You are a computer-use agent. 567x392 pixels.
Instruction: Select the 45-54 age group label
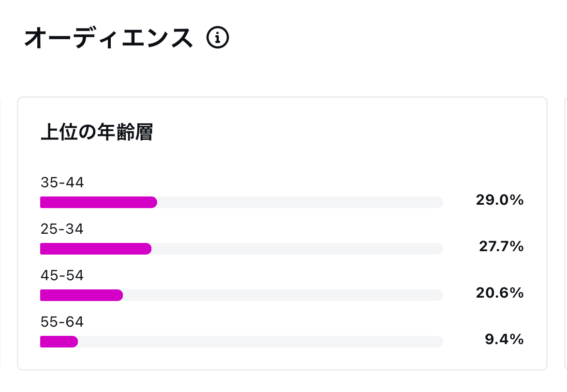tap(62, 275)
